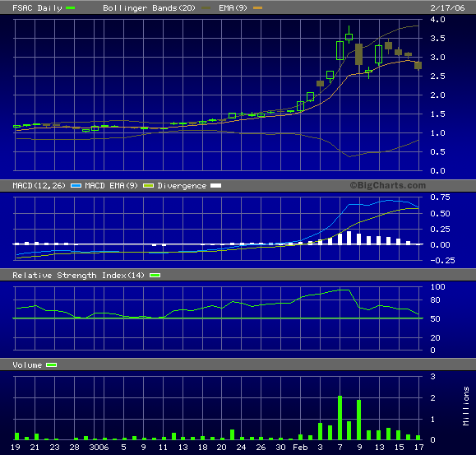The height and width of the screenshot is (455, 476).
Task: Click the 'EMA(9)' label in price header
Action: (233, 8)
